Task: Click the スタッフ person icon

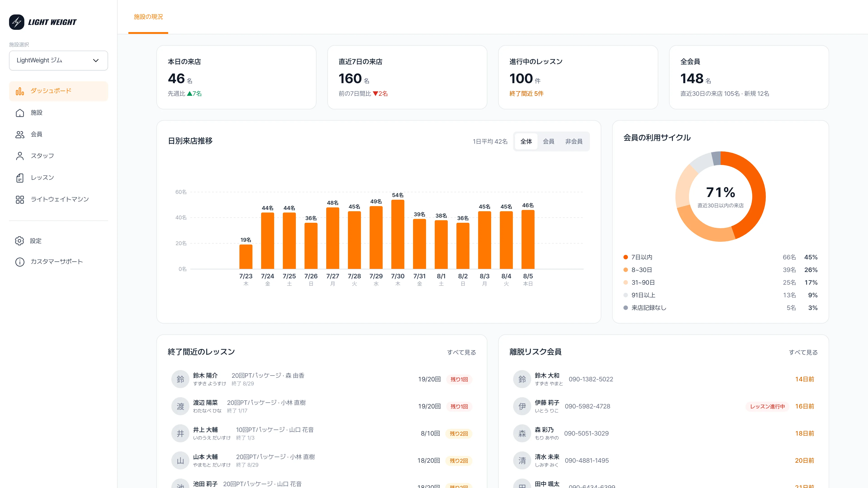Action: 20,156
